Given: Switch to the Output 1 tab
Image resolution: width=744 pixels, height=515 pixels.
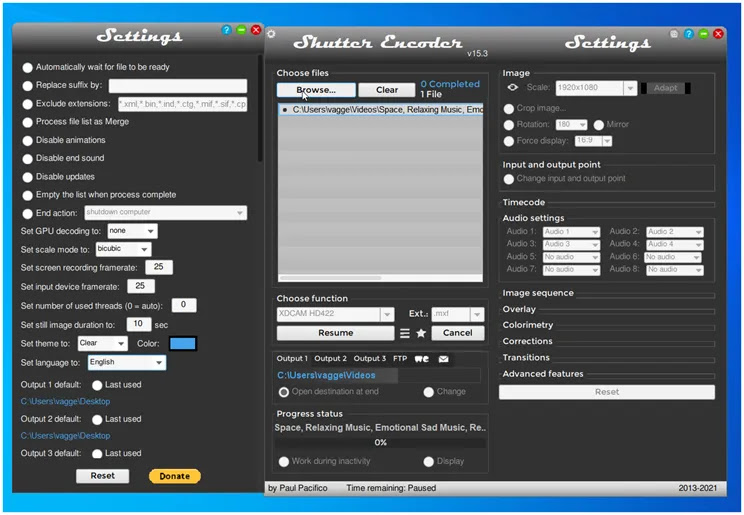Looking at the screenshot, I should coord(292,359).
